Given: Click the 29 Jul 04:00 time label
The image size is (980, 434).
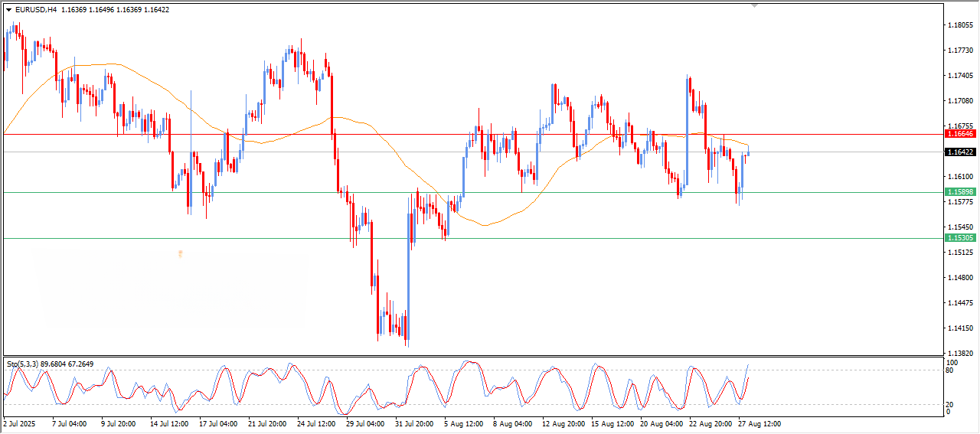Looking at the screenshot, I should [365, 423].
